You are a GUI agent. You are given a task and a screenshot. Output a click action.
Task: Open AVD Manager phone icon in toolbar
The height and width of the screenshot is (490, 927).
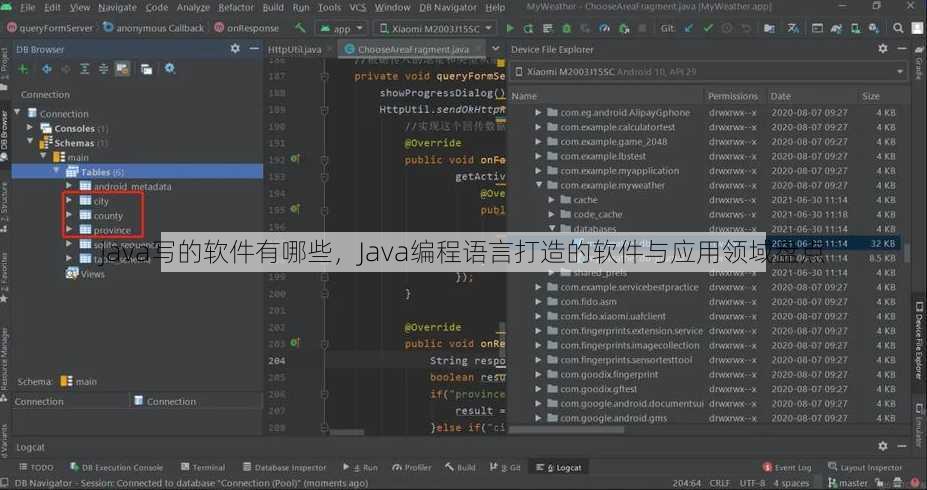coord(855,28)
